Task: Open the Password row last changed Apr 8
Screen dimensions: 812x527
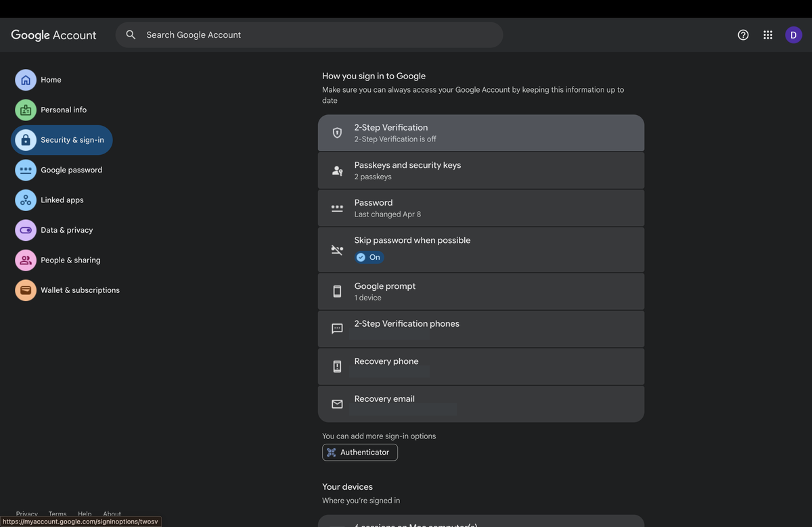Action: (481, 208)
